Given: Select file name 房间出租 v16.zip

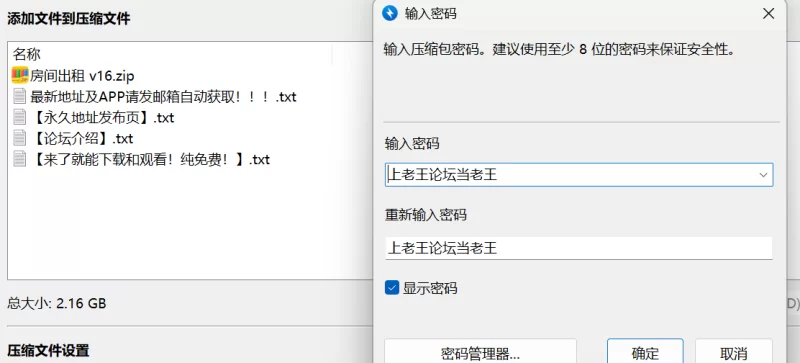Looking at the screenshot, I should pos(82,76).
